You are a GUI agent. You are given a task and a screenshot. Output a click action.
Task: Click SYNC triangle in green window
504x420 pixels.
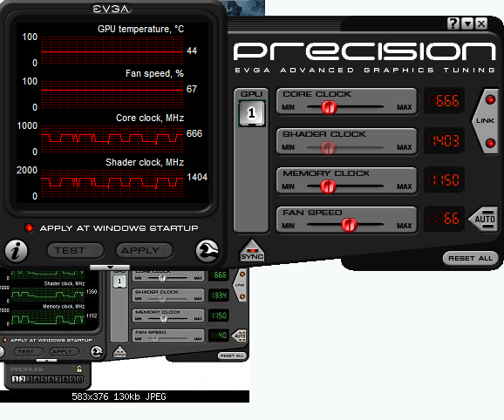tap(119, 352)
